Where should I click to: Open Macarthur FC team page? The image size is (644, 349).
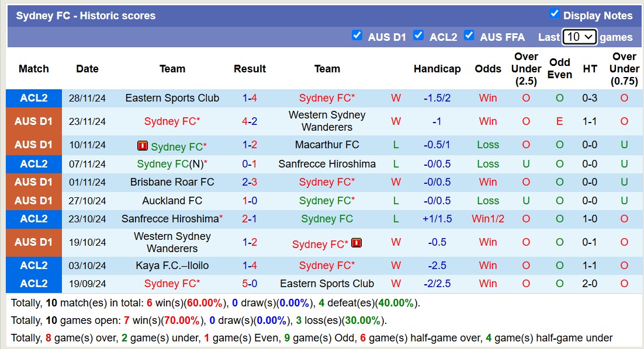pyautogui.click(x=327, y=145)
